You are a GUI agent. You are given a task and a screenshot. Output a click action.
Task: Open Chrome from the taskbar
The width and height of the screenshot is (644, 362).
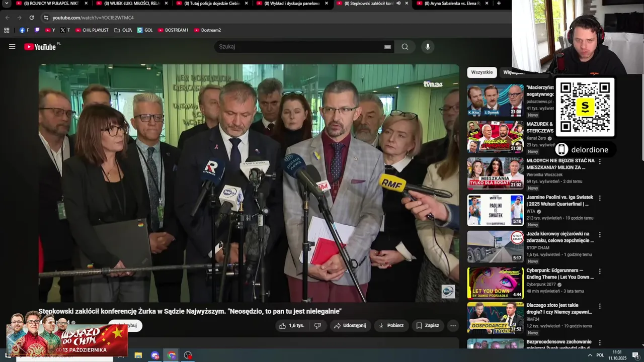pos(172,355)
